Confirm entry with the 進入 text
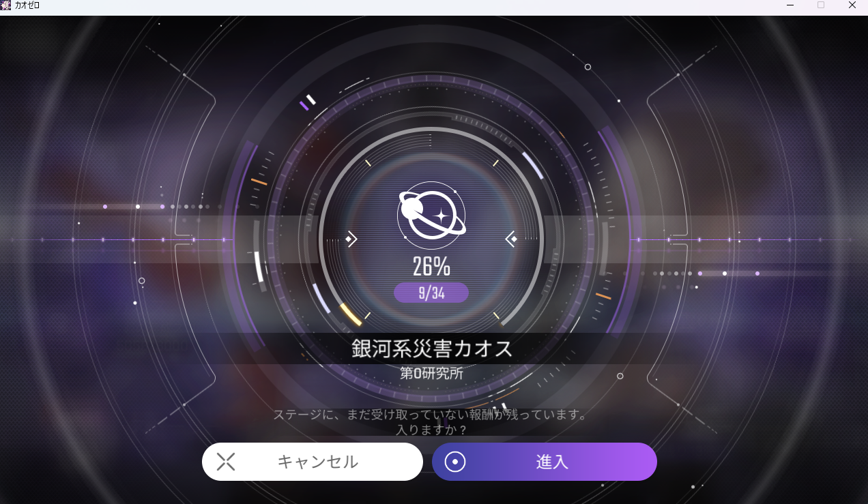Screen dimensions: 868x504 552,462
